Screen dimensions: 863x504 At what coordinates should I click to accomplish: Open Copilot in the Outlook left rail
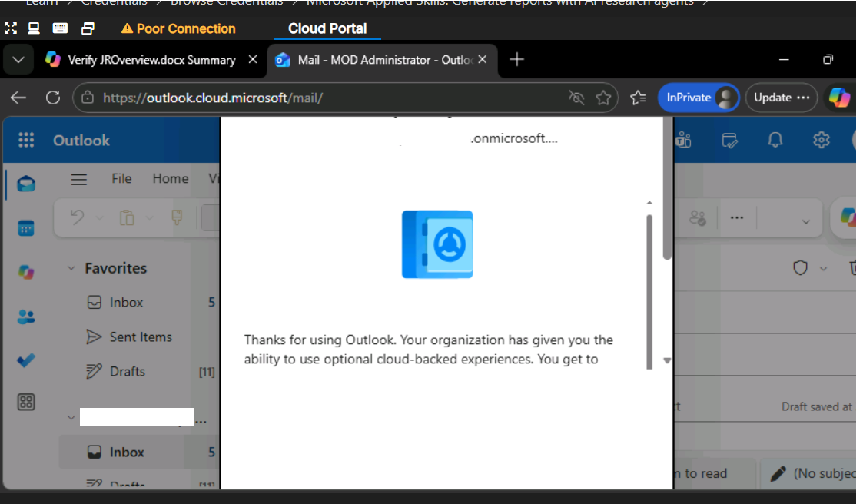(x=26, y=272)
